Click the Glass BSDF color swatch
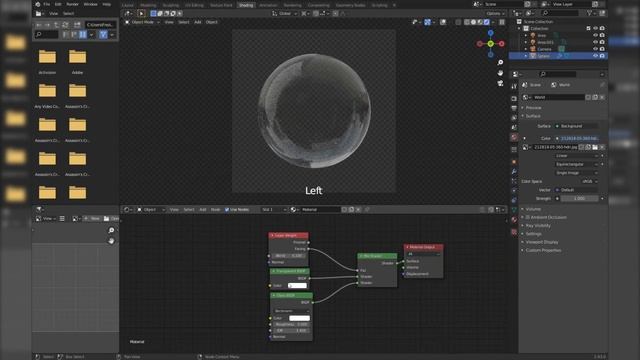Image resolution: width=640 pixels, height=360 pixels. [x=299, y=318]
